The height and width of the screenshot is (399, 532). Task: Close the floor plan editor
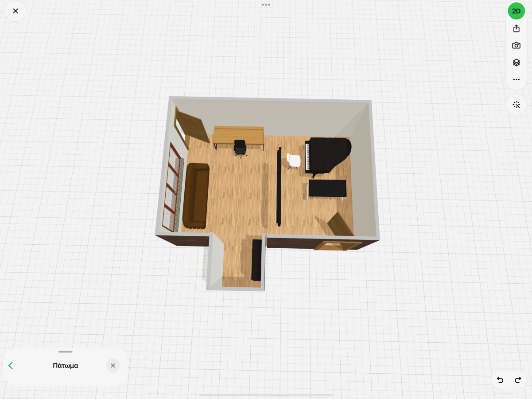coord(16,11)
